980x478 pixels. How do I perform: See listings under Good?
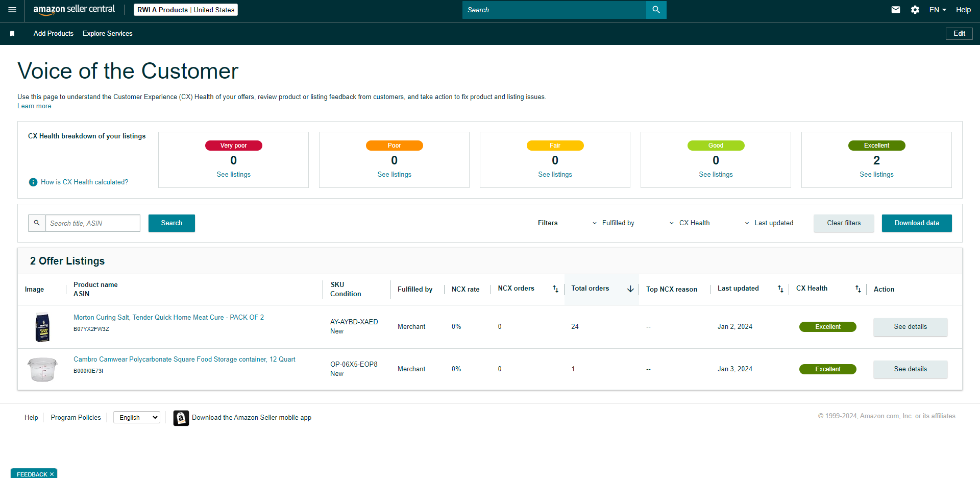click(716, 175)
